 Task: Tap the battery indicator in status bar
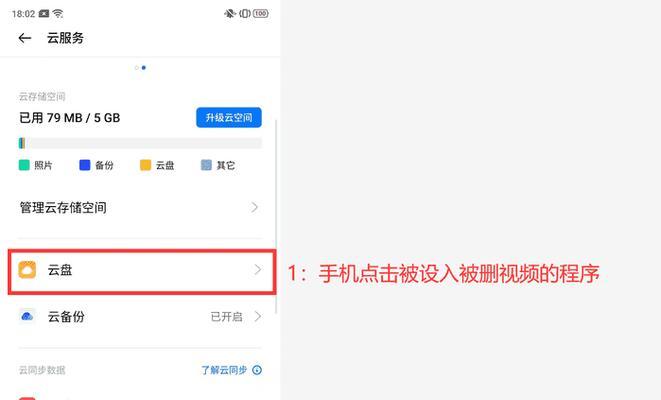(261, 13)
